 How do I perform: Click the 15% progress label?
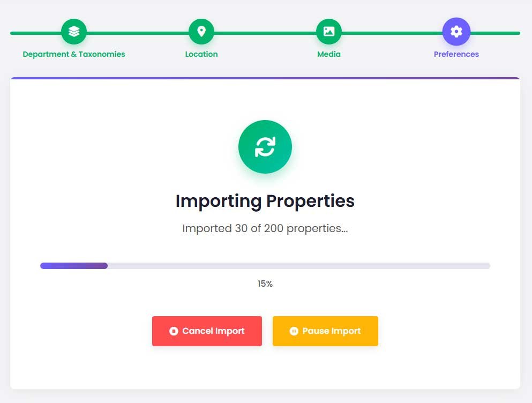[265, 284]
